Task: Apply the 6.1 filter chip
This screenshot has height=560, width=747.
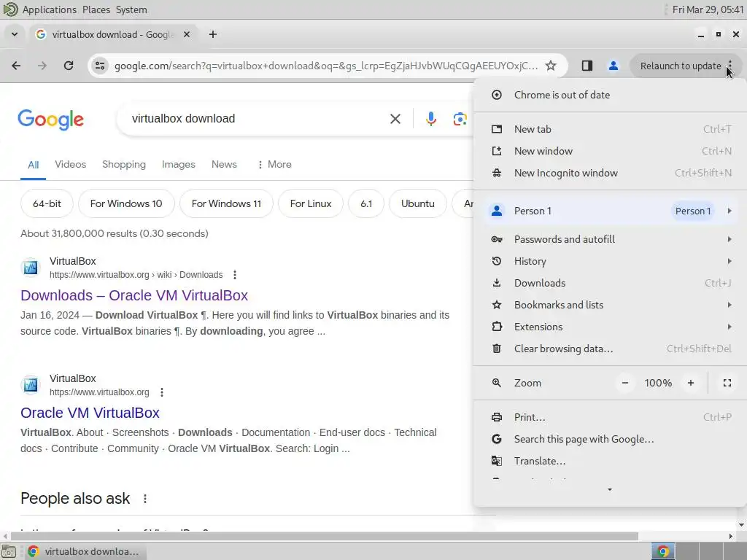Action: [x=366, y=203]
